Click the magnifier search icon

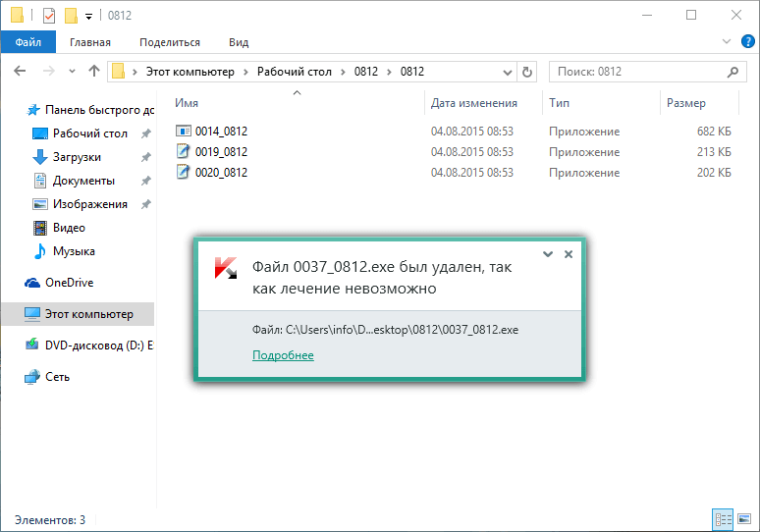click(x=733, y=72)
